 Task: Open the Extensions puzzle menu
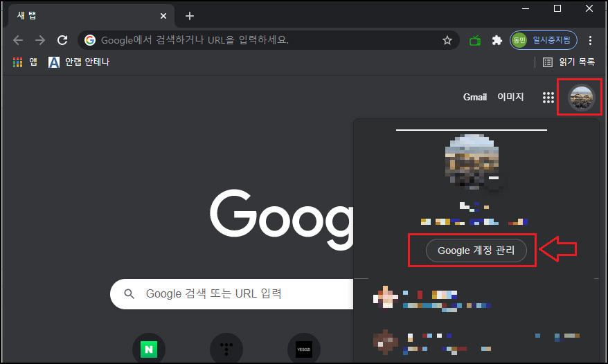(x=497, y=40)
